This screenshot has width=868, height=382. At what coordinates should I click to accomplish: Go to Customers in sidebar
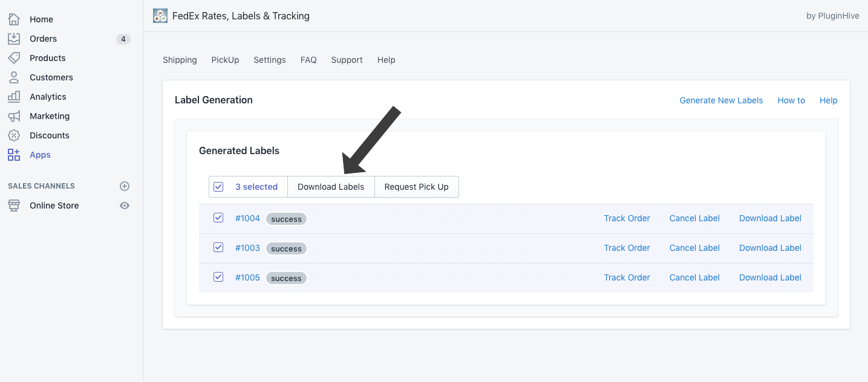51,77
